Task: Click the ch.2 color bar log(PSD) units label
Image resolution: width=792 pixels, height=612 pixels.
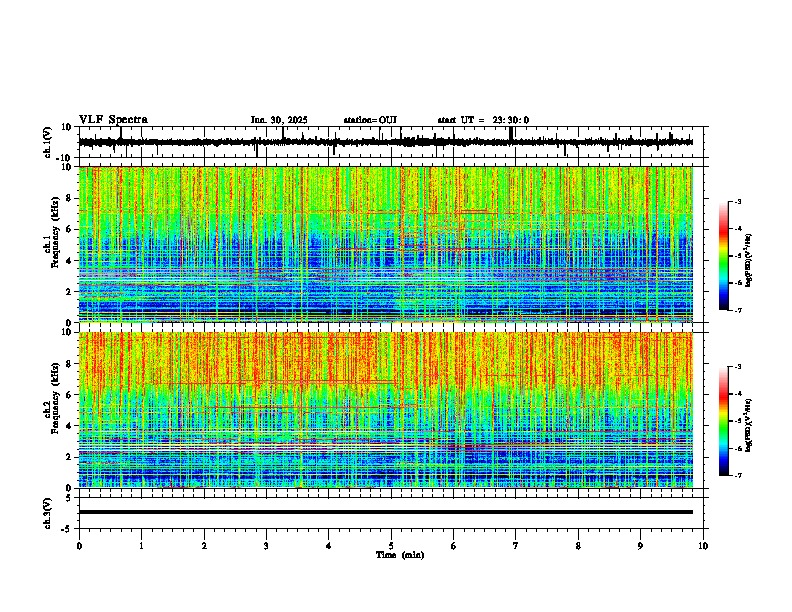Action: 749,425
